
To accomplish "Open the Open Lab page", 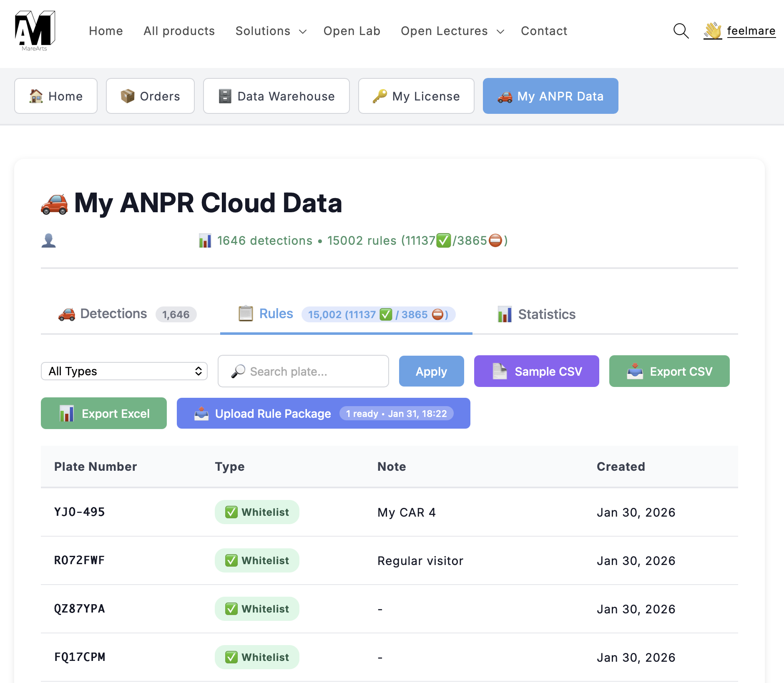I will coord(352,31).
